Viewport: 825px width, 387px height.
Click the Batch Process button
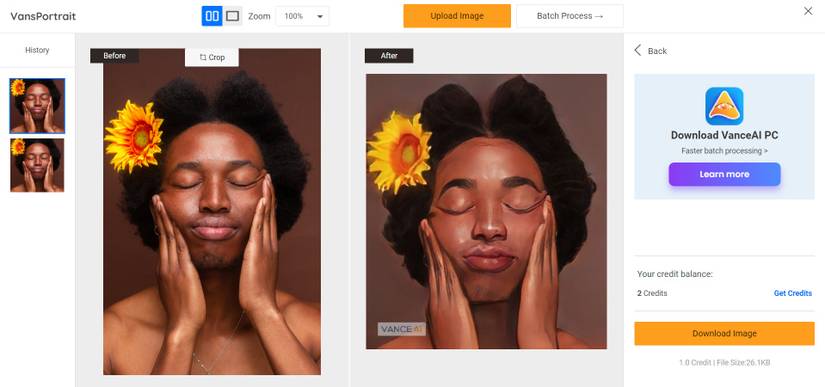coord(570,16)
